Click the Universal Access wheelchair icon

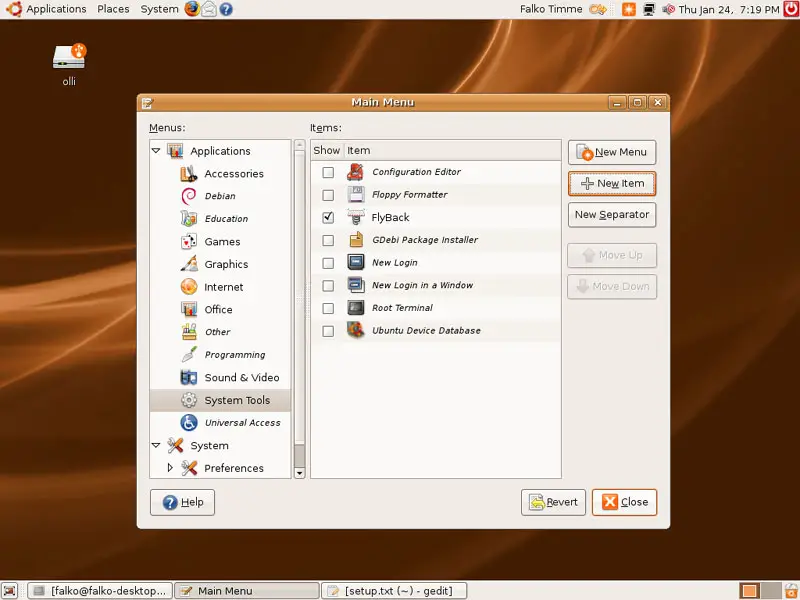click(188, 422)
